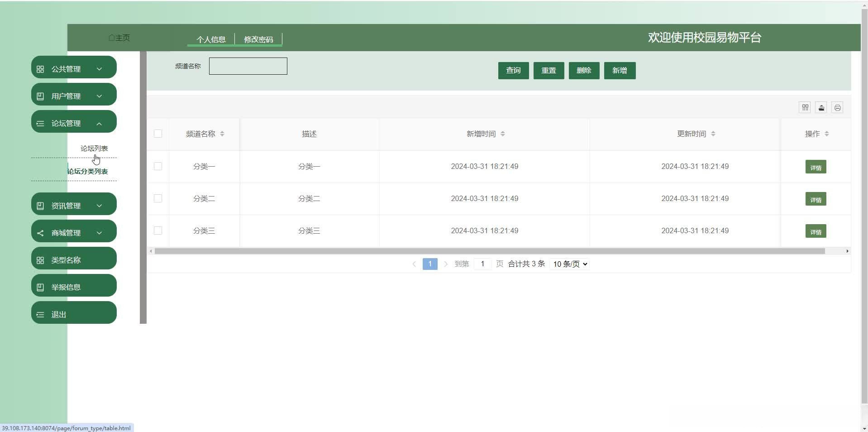
Task: Open the 类型名称 menu
Action: [x=74, y=258]
